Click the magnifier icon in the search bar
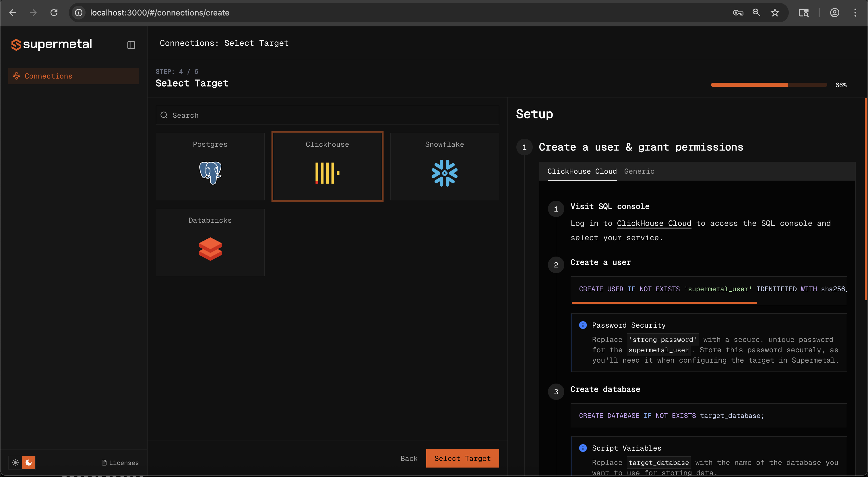The width and height of the screenshot is (868, 477). click(x=164, y=115)
